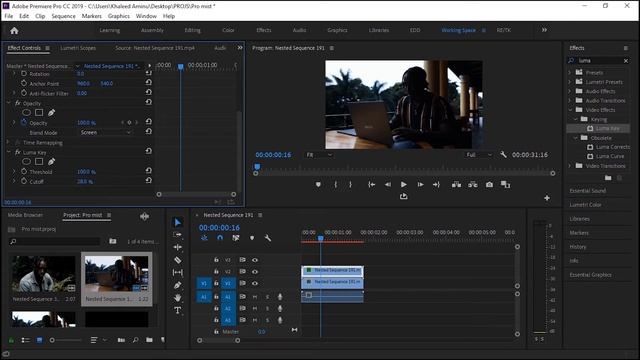Image resolution: width=640 pixels, height=360 pixels.
Task: Reset the Cutoff parameter
Action: tap(149, 181)
